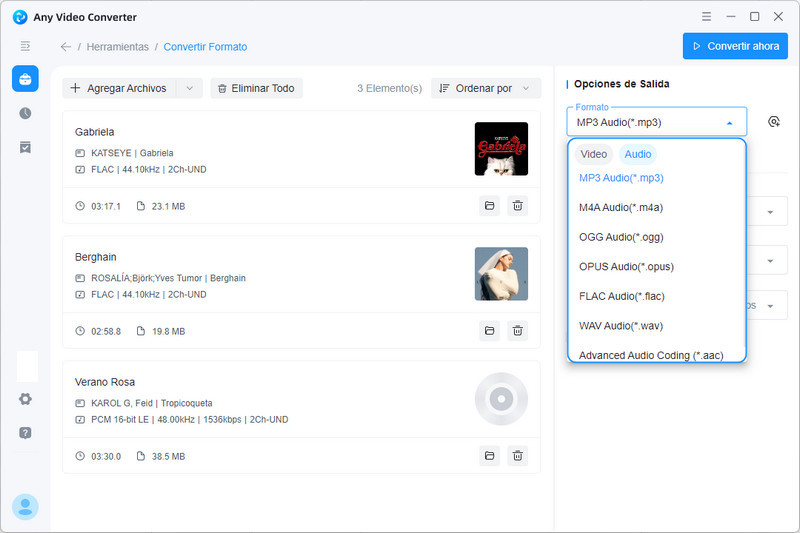
Task: Open the Help question mark icon
Action: [x=25, y=433]
